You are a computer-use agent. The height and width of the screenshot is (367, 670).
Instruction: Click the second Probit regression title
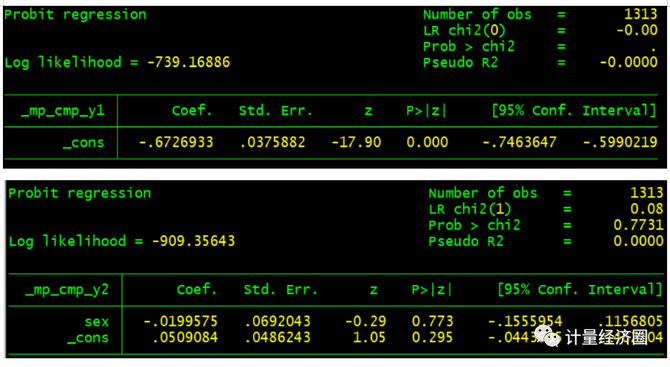click(x=79, y=193)
